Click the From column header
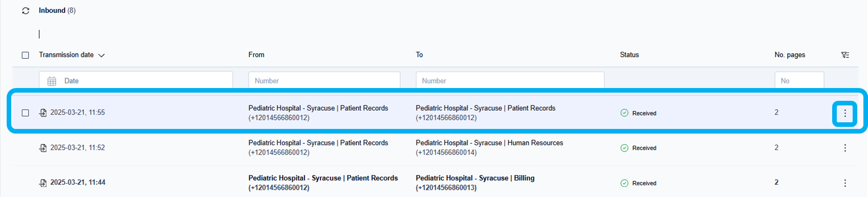This screenshot has width=868, height=197. click(256, 55)
